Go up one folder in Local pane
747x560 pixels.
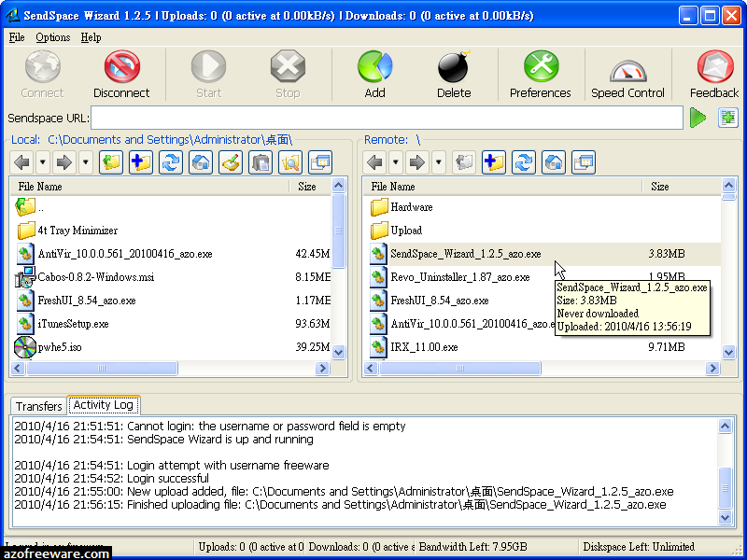[x=111, y=162]
